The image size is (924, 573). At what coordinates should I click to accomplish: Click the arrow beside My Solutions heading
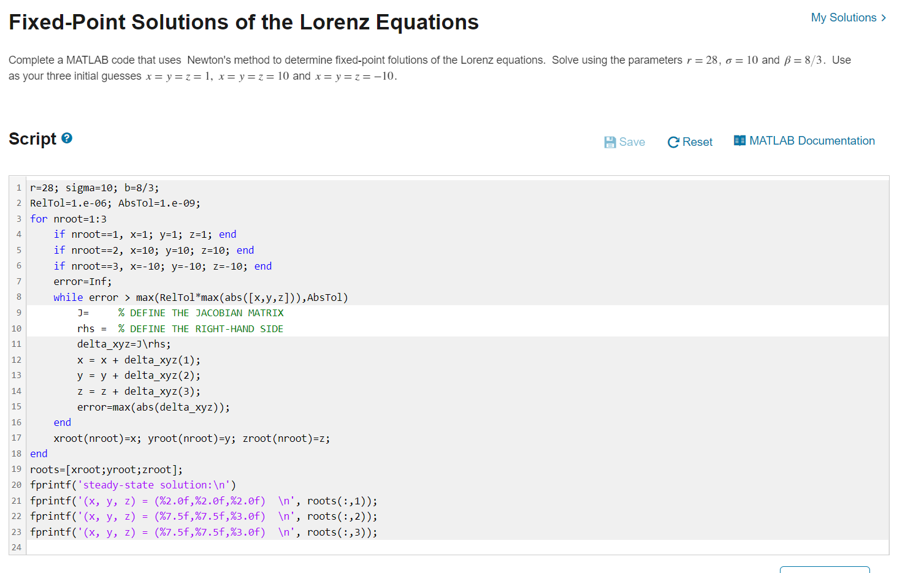click(x=883, y=18)
